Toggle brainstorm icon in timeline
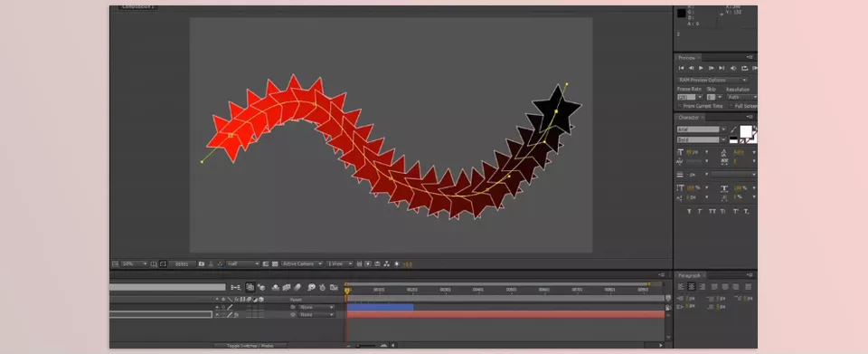 click(x=311, y=288)
